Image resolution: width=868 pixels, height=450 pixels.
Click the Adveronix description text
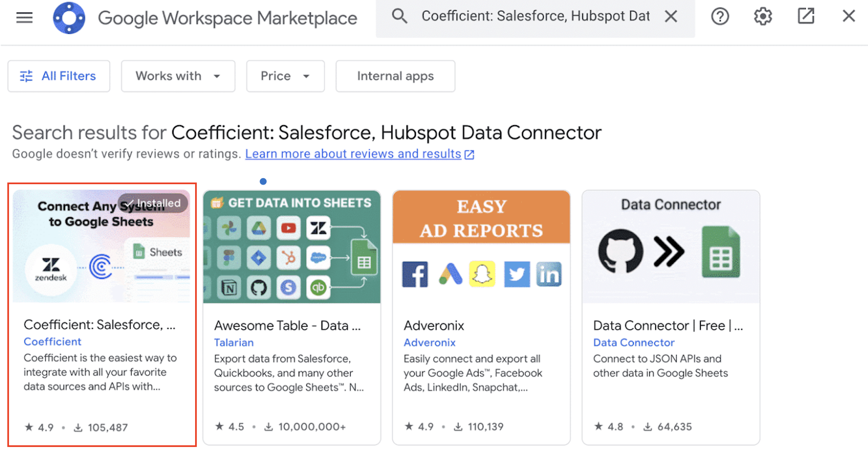pos(473,373)
